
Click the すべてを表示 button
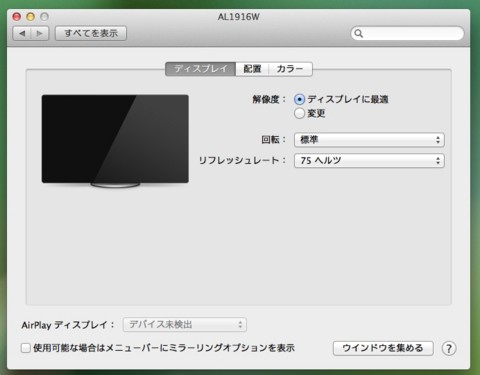coord(91,33)
